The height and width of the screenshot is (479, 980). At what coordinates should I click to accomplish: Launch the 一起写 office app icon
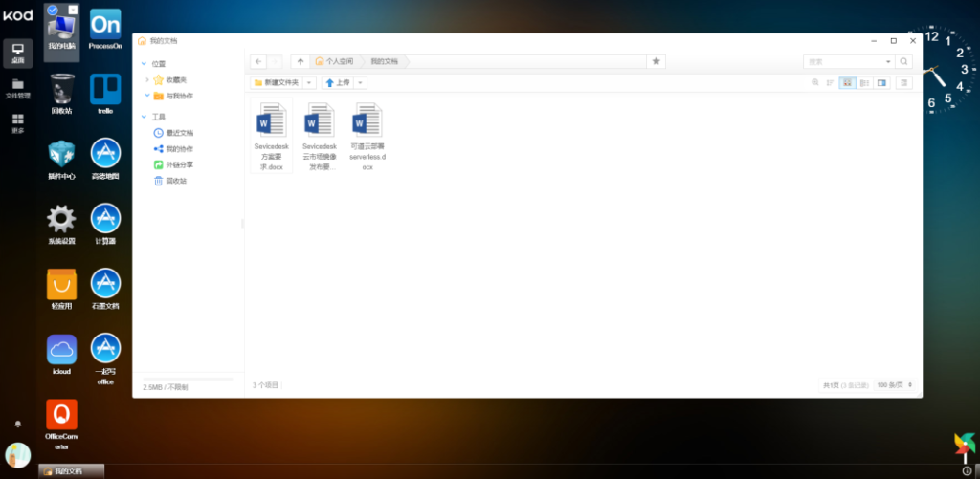(x=105, y=359)
